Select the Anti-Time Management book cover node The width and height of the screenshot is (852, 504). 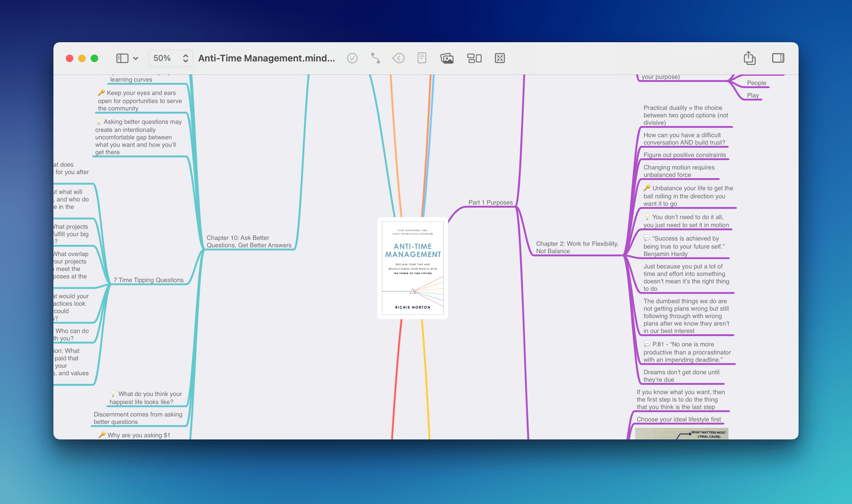point(413,268)
